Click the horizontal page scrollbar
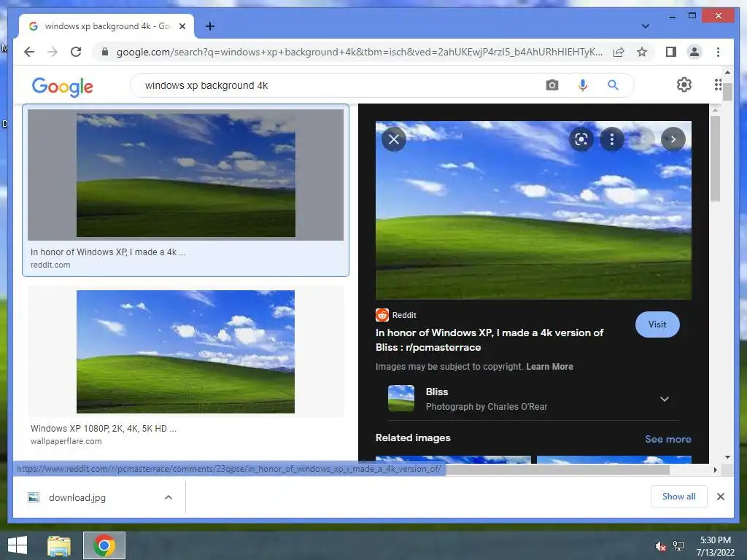This screenshot has width=747, height=560. [x=557, y=470]
